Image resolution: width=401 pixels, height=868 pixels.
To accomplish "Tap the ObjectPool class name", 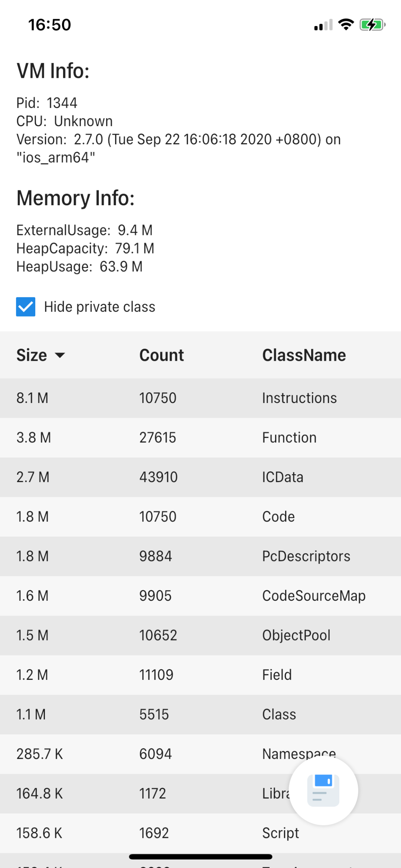I will [x=296, y=635].
